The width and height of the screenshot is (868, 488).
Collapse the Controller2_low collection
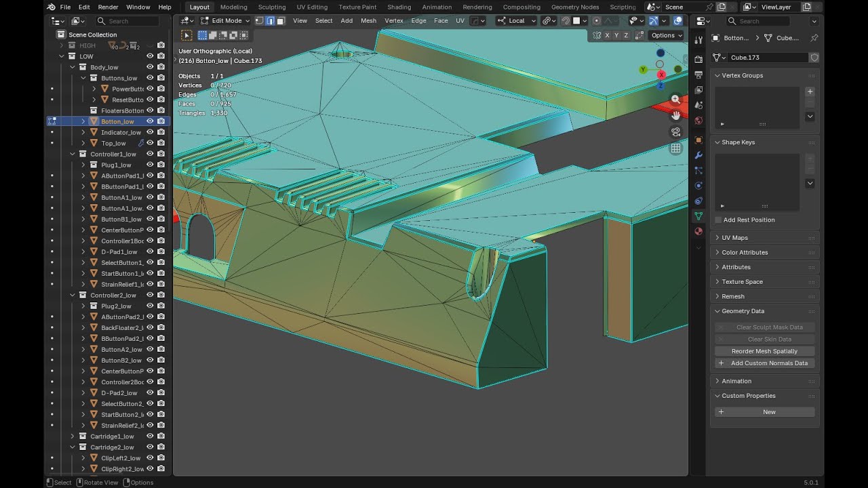point(73,295)
